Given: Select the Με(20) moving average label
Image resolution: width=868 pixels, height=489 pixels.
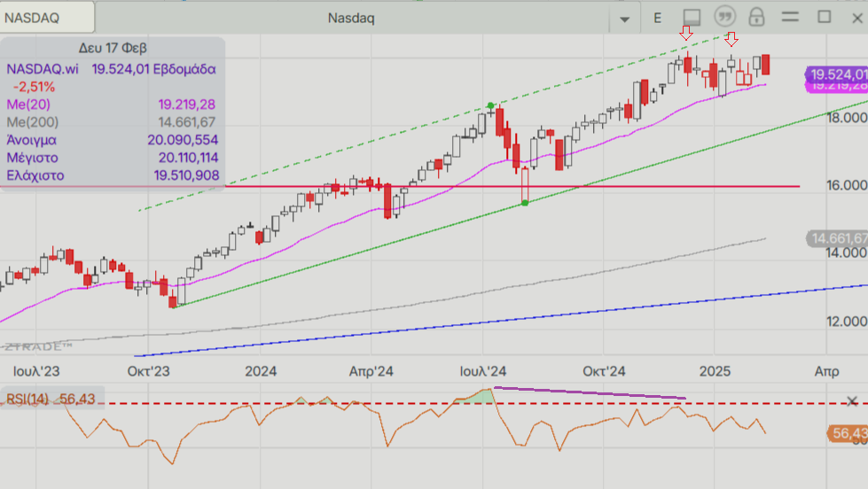Looking at the screenshot, I should click(28, 105).
